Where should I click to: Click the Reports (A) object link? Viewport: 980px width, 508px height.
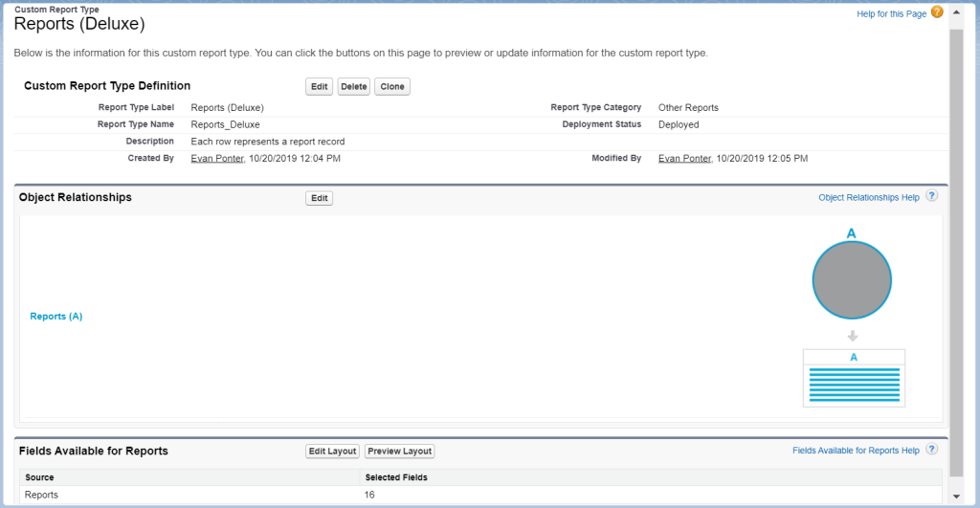(x=56, y=316)
